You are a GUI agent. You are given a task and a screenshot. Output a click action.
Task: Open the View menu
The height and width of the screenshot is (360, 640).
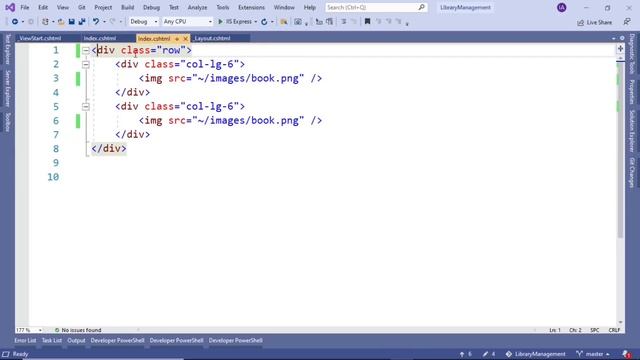click(62, 7)
